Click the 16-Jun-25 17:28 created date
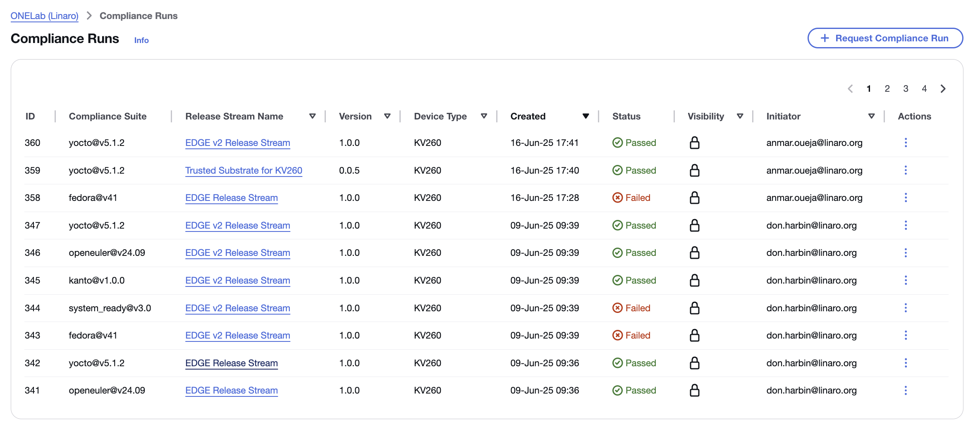 click(x=545, y=198)
